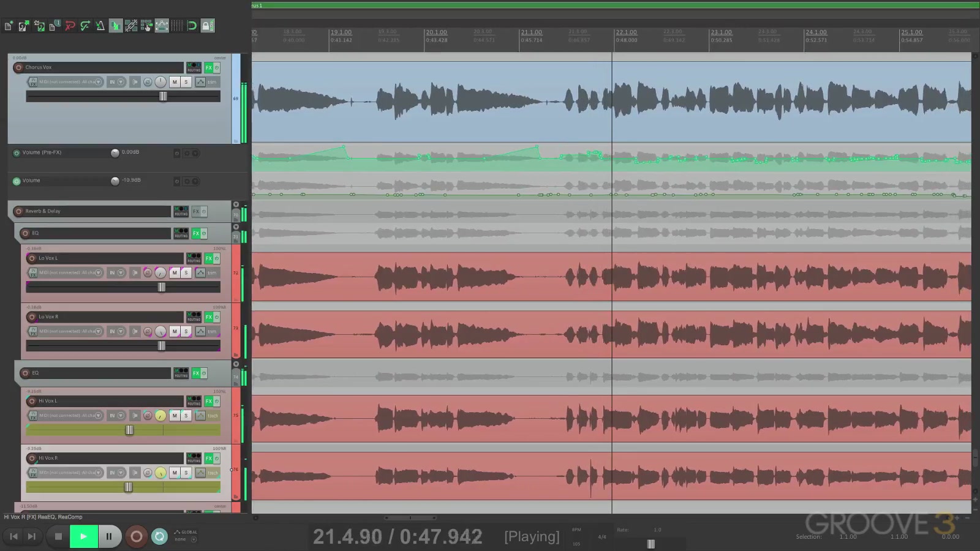
Task: Mute the Chorus Vox track
Action: [175, 82]
